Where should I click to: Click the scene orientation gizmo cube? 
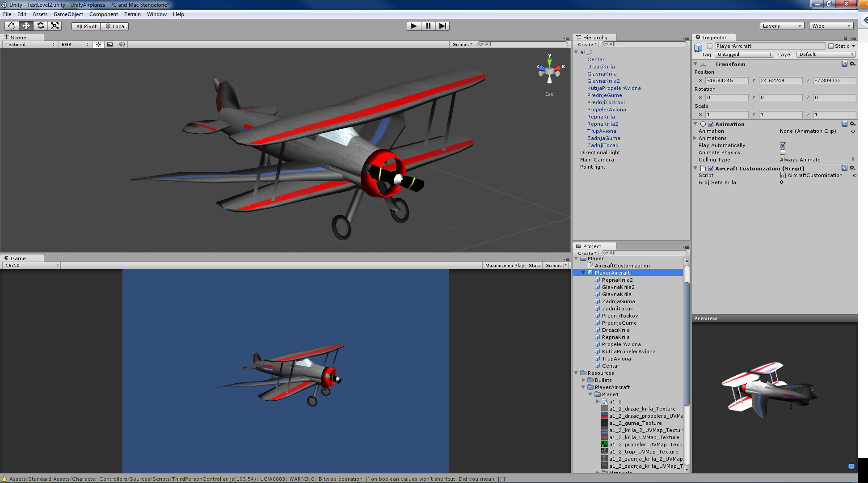[550, 71]
